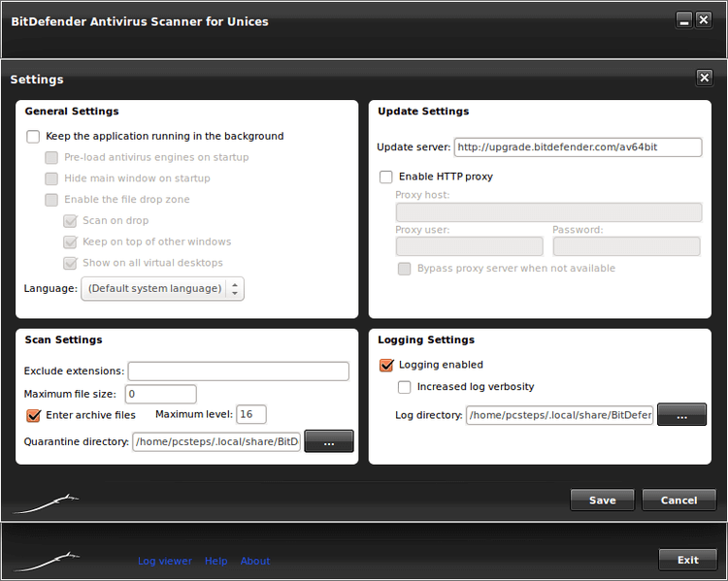This screenshot has width=728, height=581.
Task: Click the General Settings heading
Action: tap(72, 112)
